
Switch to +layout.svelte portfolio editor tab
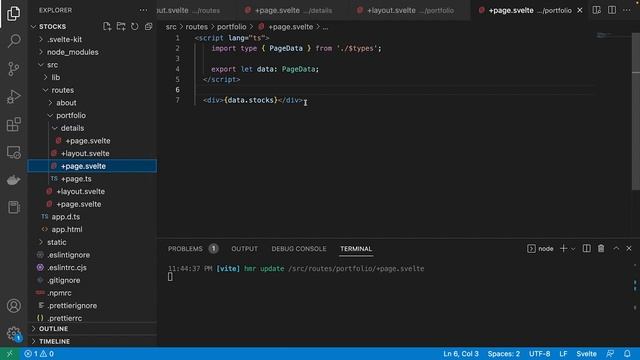(x=410, y=10)
